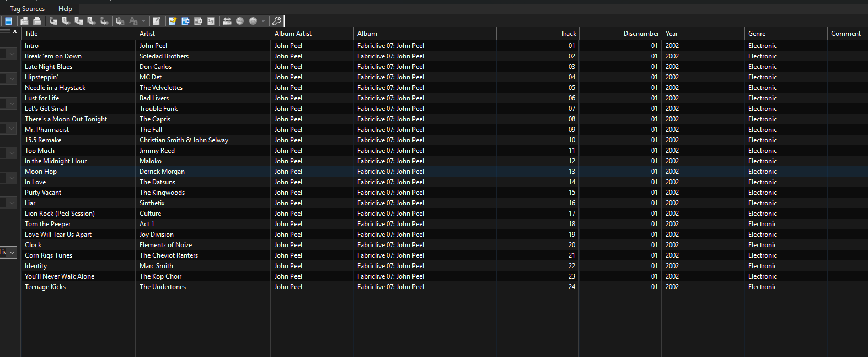Select 'You'll Never Walk Alone' title

click(x=60, y=276)
